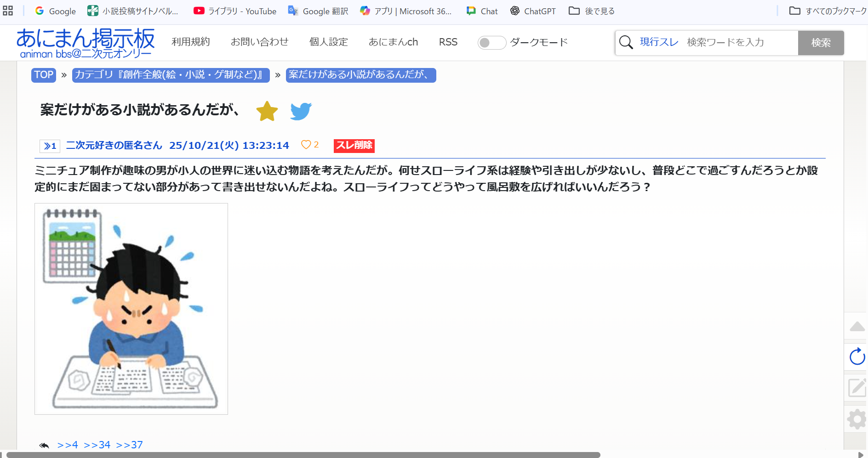Toggle the ダークモード switch
Image resolution: width=868 pixels, height=458 pixels.
[x=491, y=43]
